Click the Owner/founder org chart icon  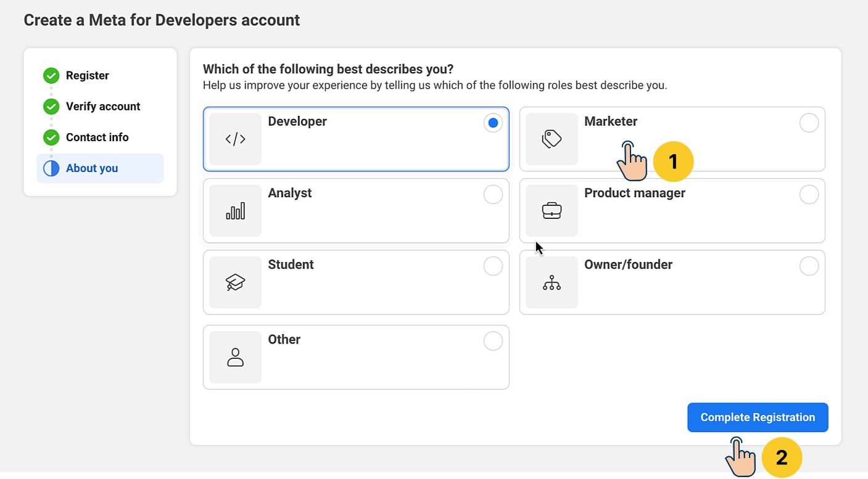[552, 282]
